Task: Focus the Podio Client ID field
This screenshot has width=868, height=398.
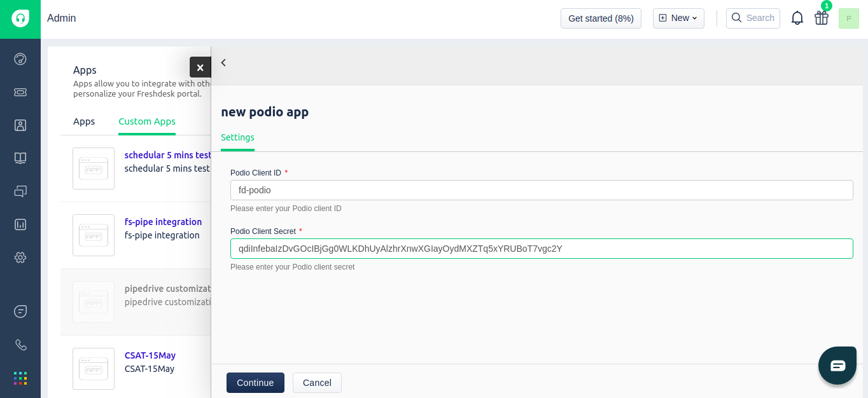Action: coord(542,190)
